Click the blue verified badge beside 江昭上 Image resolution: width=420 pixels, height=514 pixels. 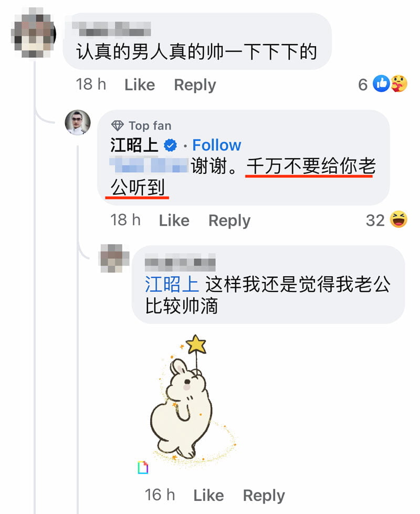170,145
